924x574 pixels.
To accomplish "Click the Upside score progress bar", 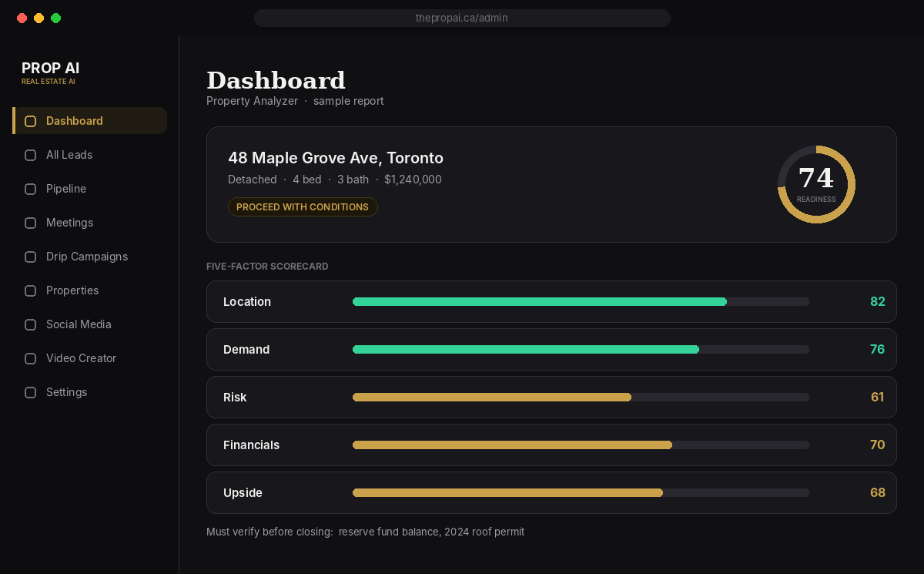I will 581,492.
